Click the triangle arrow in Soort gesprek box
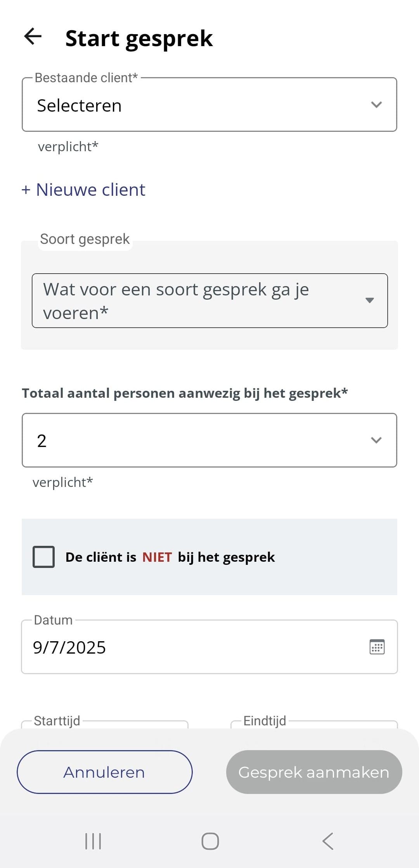The height and width of the screenshot is (868, 419). click(369, 300)
